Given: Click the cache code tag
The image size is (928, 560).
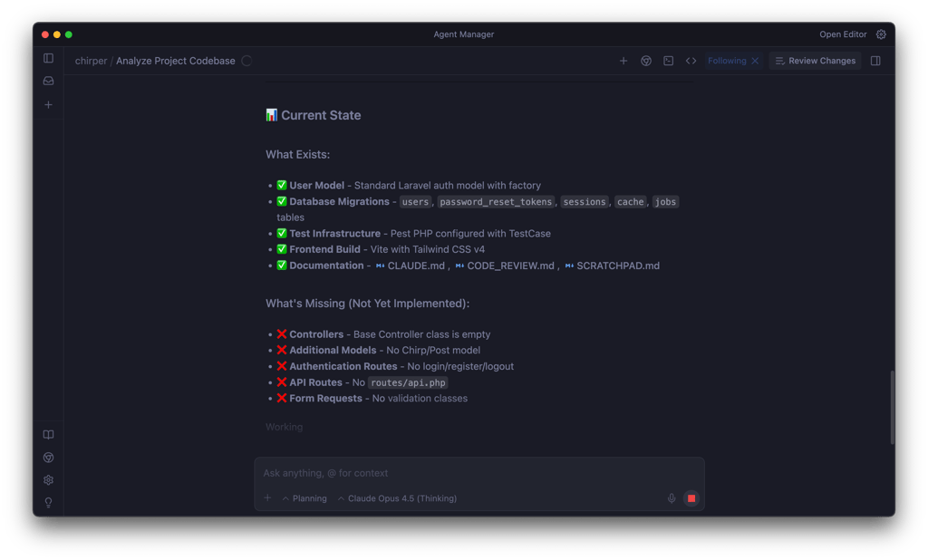Looking at the screenshot, I should [631, 202].
